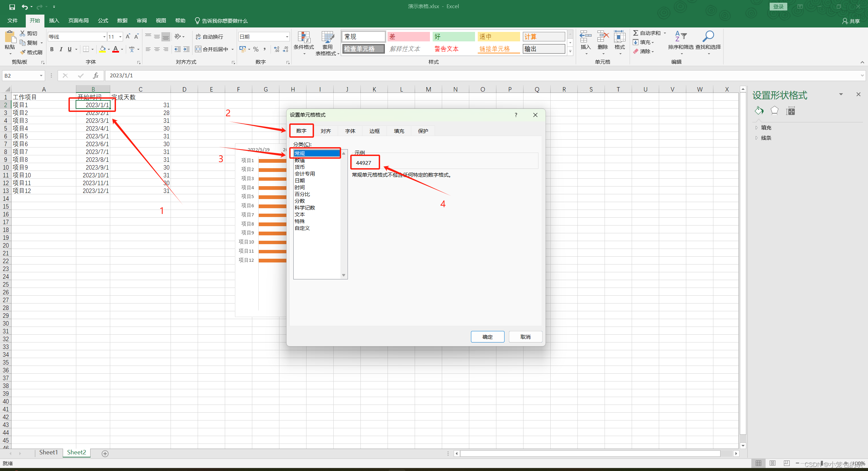
Task: Toggle underline formatting
Action: tap(70, 49)
